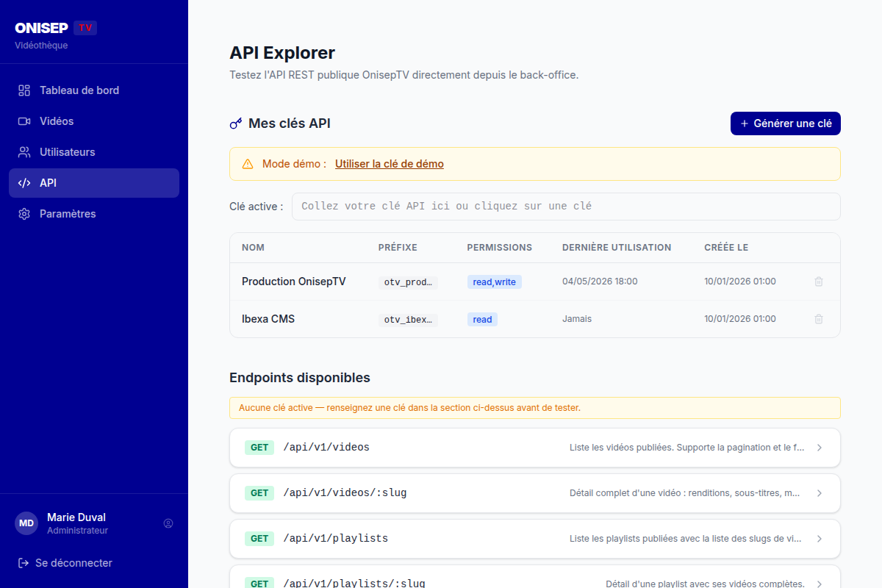Click the key icon beside Mes clés API

click(236, 123)
